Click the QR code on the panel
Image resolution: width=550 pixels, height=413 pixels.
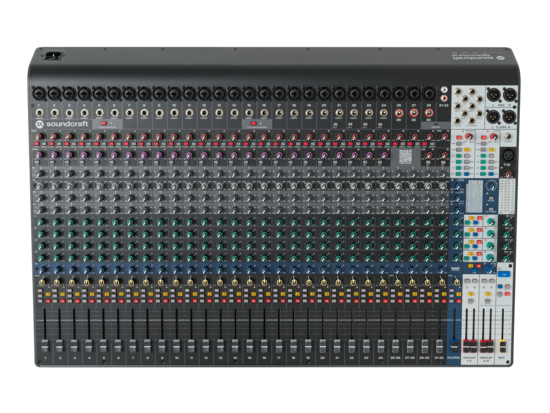coord(405,156)
